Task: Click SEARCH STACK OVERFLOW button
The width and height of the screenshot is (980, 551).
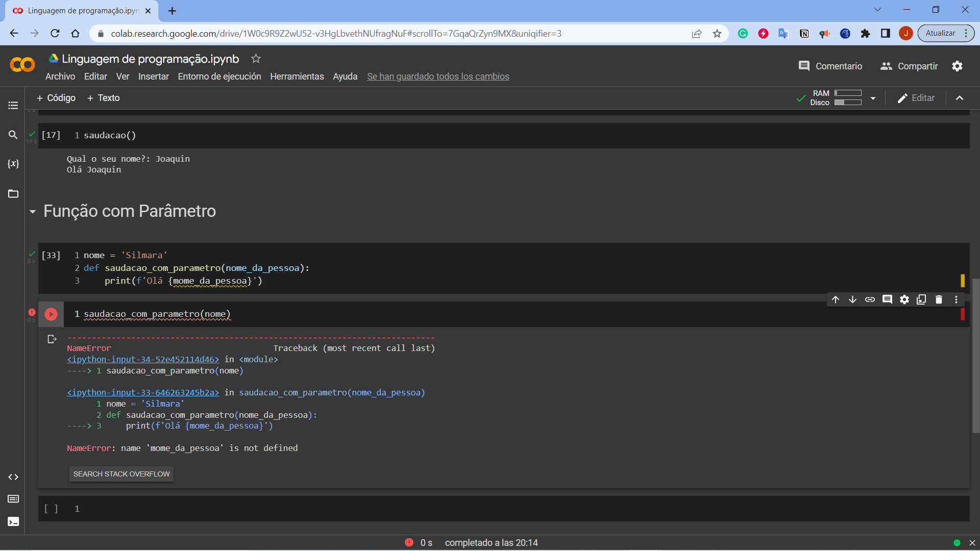Action: pos(121,474)
